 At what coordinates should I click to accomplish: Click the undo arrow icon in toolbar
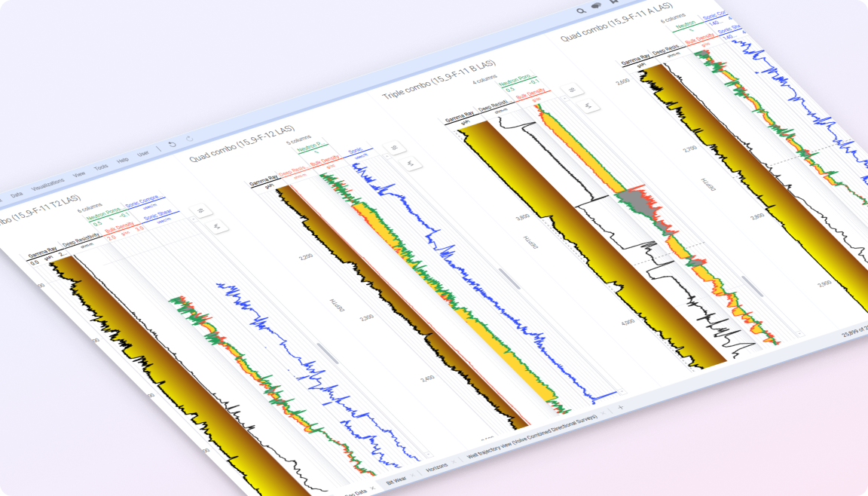pos(172,143)
